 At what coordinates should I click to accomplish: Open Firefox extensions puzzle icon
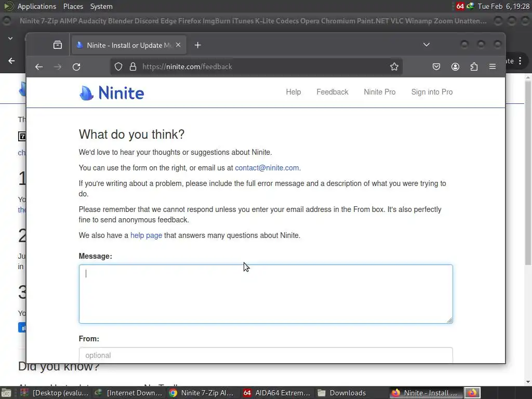(474, 66)
